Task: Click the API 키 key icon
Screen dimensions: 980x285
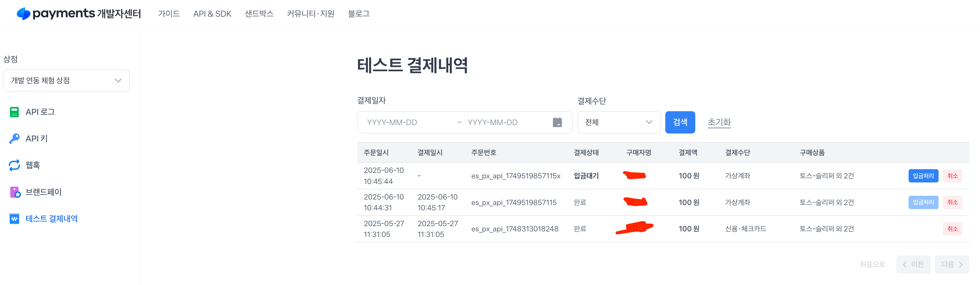Action: coord(15,139)
